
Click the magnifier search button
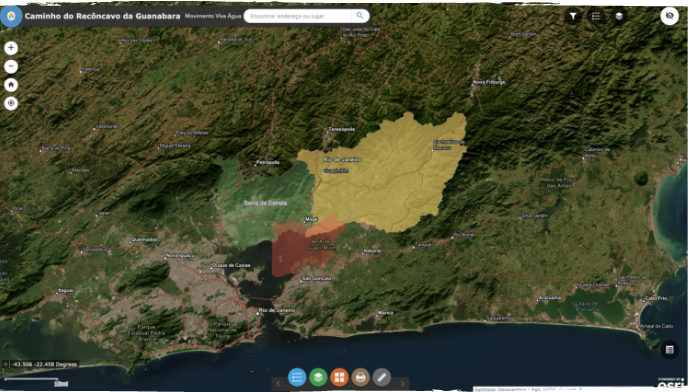tap(360, 16)
